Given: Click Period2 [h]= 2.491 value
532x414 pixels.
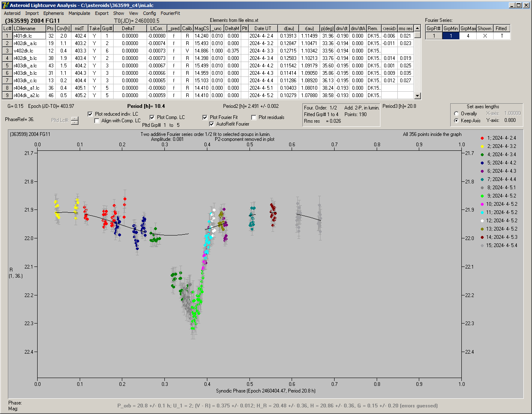Looking at the screenshot, I should [251, 106].
